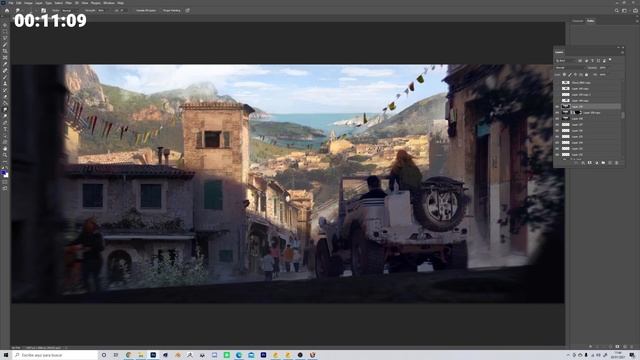Open the Window menu

[x=109, y=3]
